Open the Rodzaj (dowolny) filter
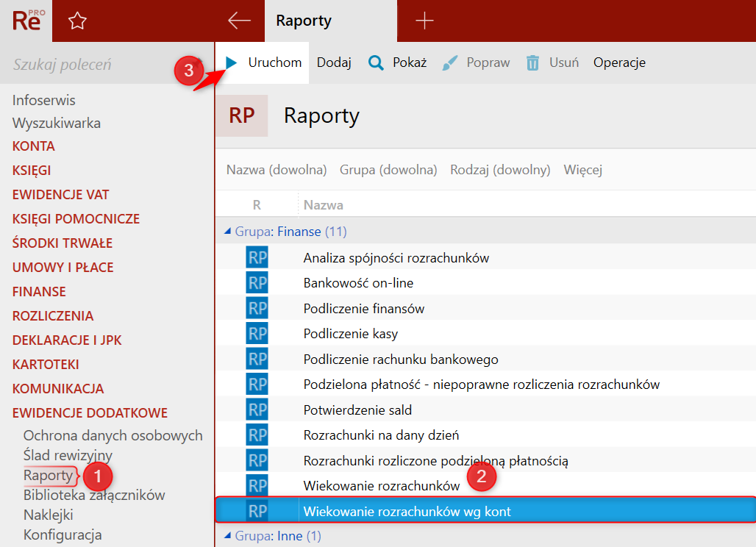The width and height of the screenshot is (756, 547). click(500, 170)
